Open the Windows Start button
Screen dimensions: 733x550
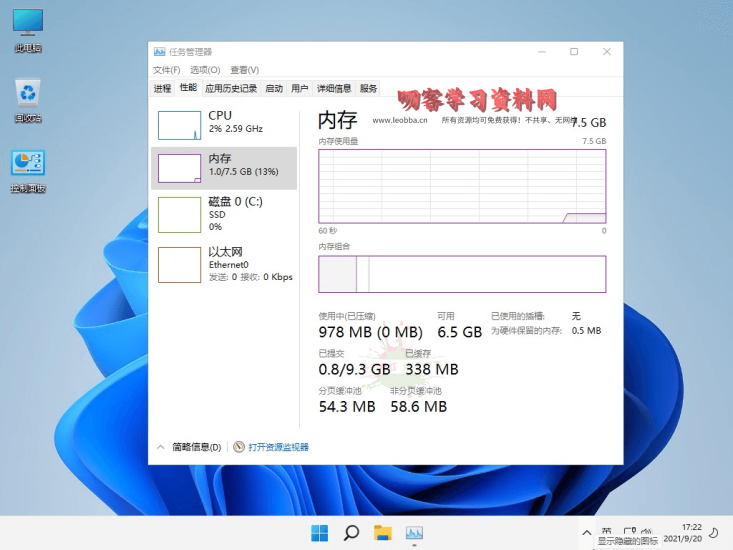[x=320, y=533]
